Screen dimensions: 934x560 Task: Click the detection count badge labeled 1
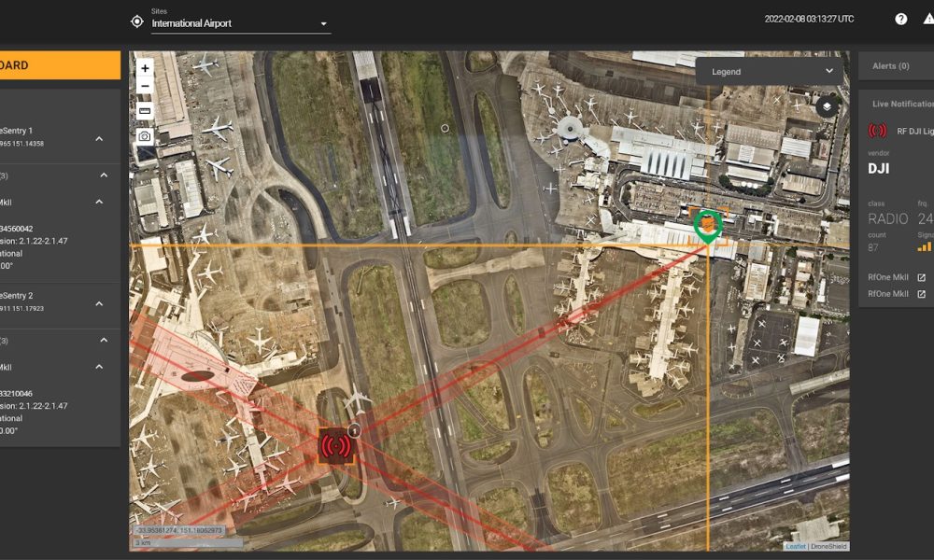[x=354, y=431]
